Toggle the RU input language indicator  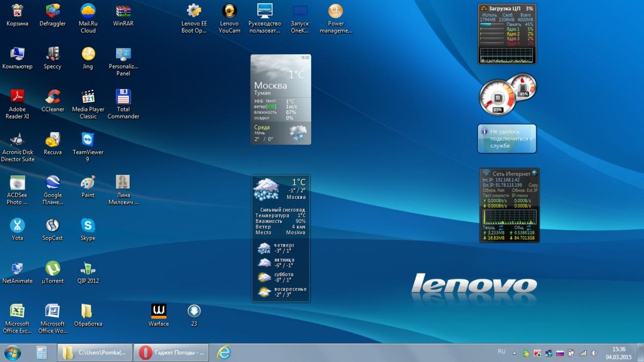click(x=501, y=352)
